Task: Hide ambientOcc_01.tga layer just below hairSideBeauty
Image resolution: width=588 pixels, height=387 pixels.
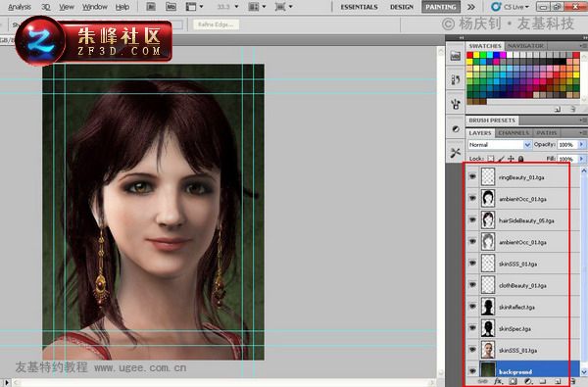Action: [x=472, y=241]
